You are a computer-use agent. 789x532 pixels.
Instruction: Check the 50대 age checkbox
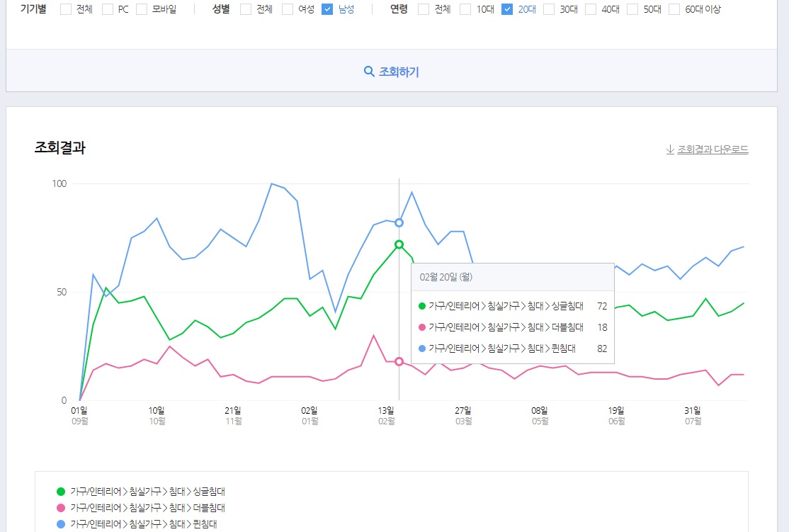point(632,9)
